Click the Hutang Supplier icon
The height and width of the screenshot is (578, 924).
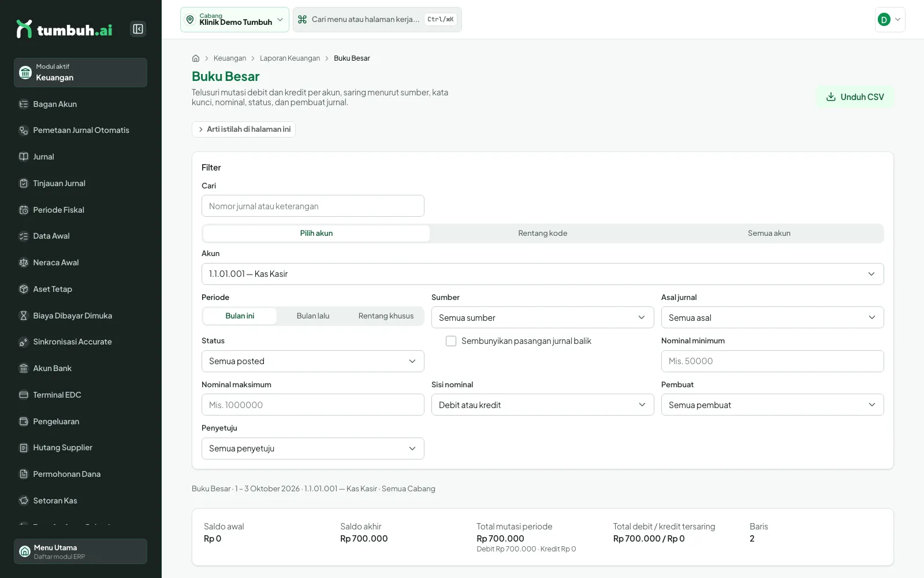point(24,448)
